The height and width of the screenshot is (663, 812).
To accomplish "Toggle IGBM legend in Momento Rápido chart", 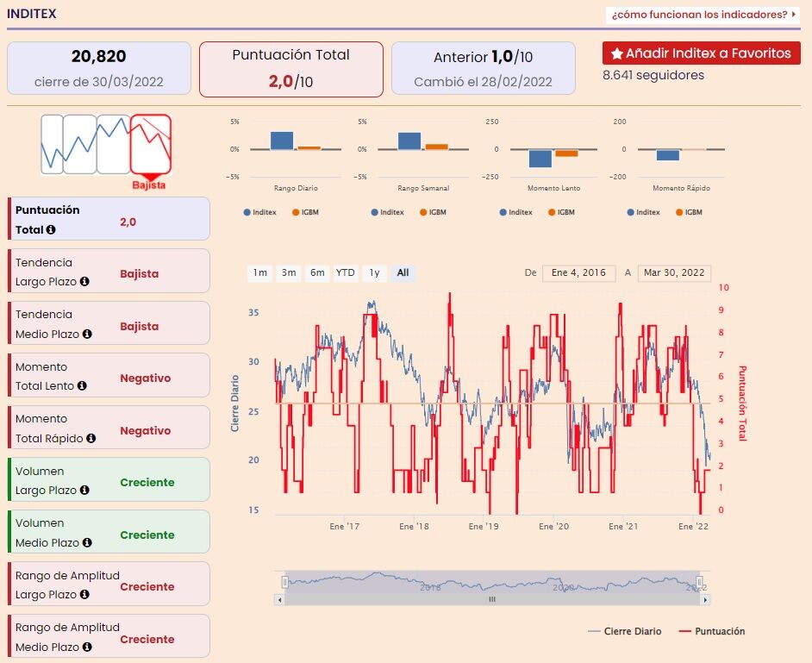I will click(689, 212).
